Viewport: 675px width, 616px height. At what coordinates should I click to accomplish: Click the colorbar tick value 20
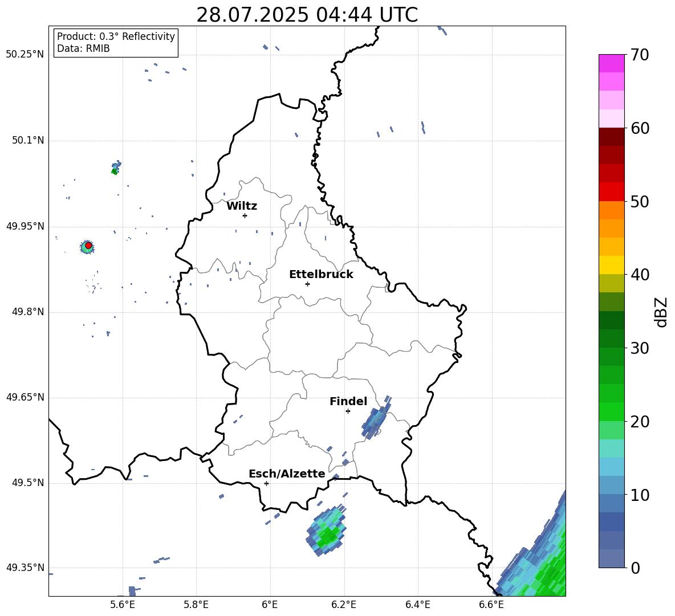click(640, 422)
